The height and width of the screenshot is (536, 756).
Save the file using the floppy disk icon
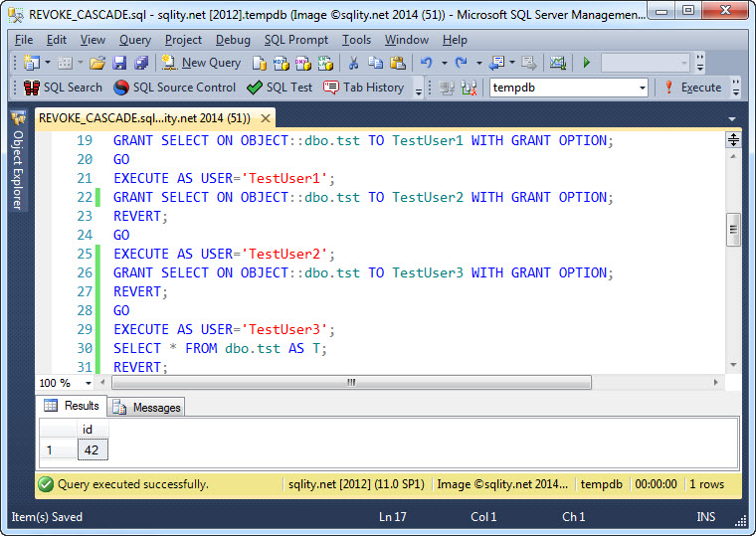(x=119, y=63)
